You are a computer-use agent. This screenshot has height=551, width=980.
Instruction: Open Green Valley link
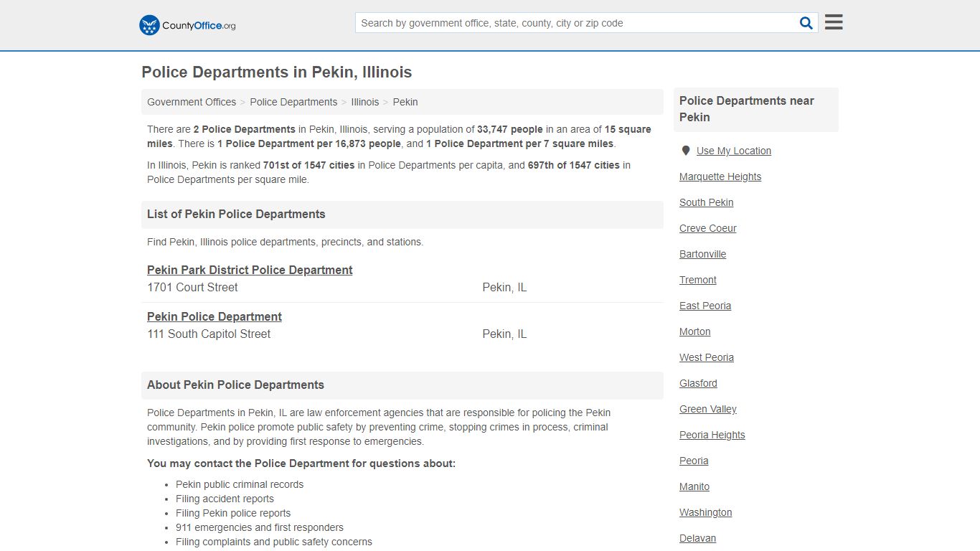click(x=708, y=409)
